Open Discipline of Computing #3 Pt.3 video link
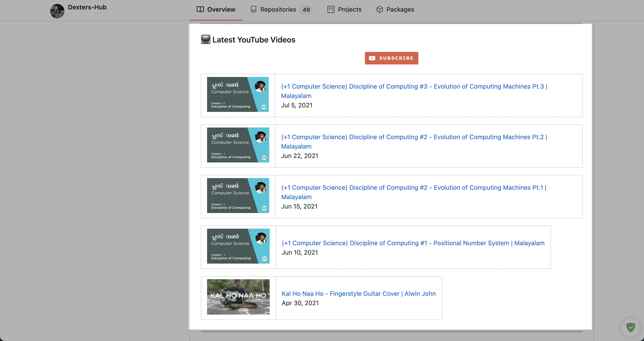This screenshot has width=644, height=341. pos(414,91)
